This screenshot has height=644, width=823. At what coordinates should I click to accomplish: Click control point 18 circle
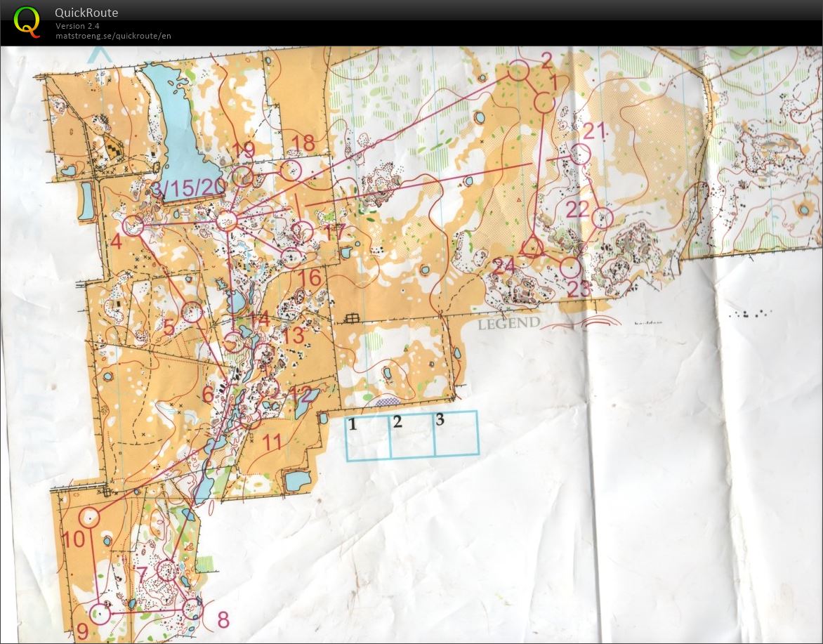pyautogui.click(x=291, y=169)
